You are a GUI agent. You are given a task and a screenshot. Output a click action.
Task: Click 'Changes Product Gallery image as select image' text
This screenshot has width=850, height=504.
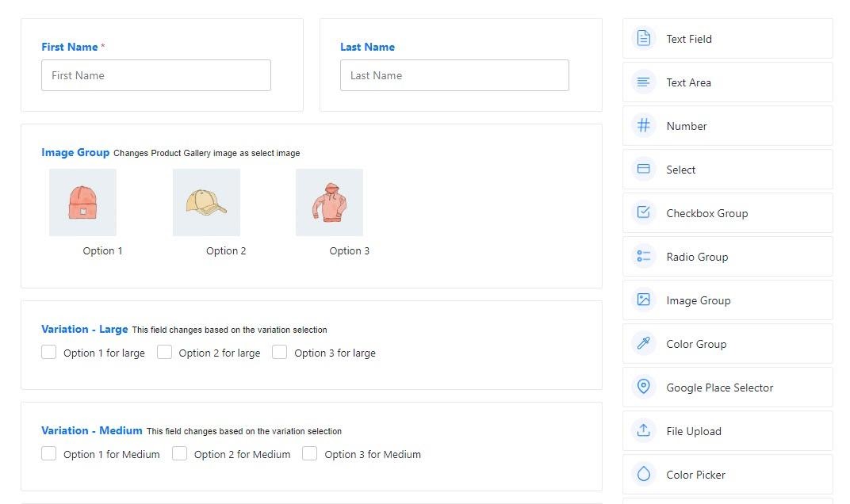tap(206, 154)
